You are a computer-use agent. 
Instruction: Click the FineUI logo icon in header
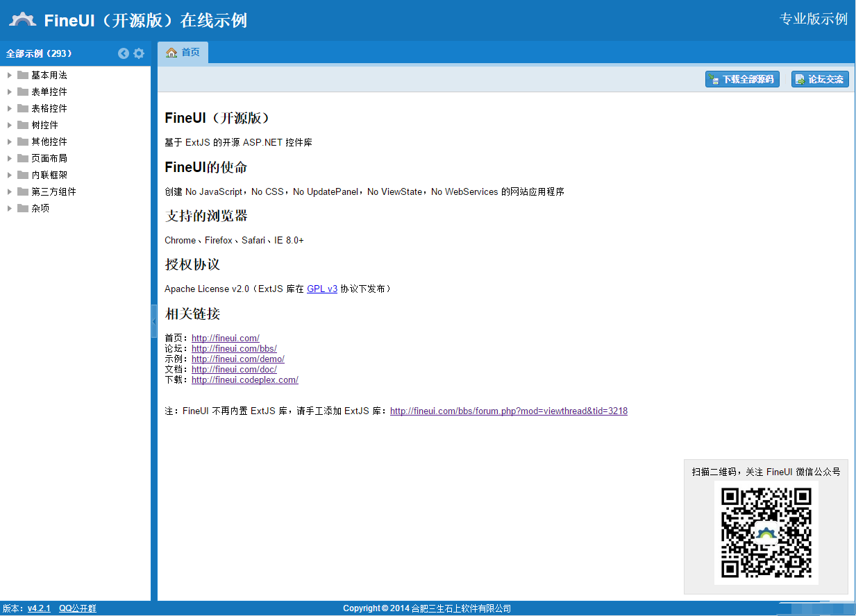[x=22, y=20]
